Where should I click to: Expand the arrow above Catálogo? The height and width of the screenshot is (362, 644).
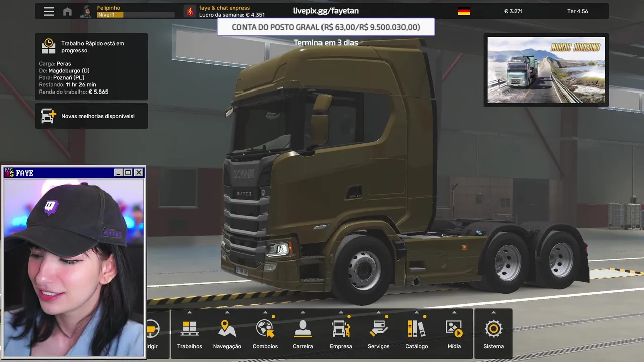[x=416, y=312]
